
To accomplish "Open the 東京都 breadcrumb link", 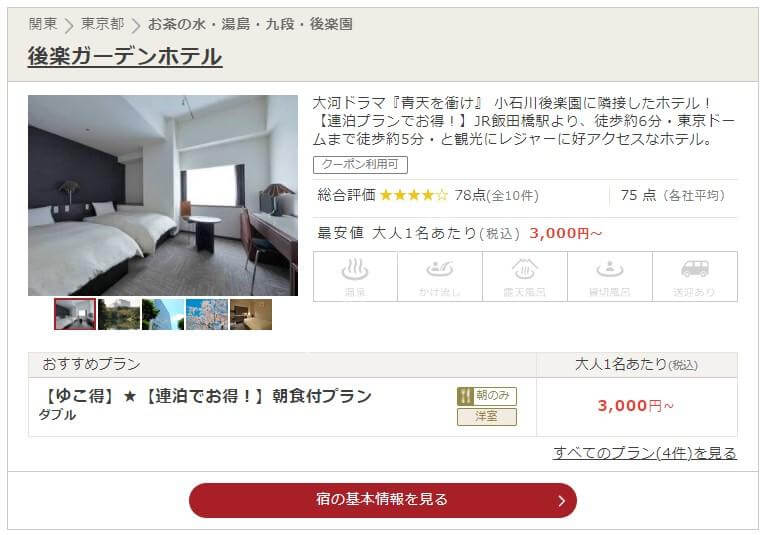I will pos(103,23).
